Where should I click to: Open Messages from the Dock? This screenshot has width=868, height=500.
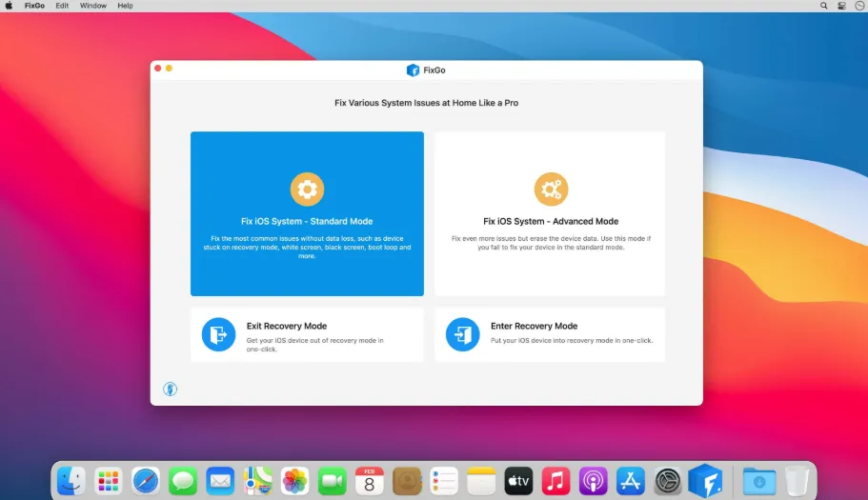pos(183,481)
